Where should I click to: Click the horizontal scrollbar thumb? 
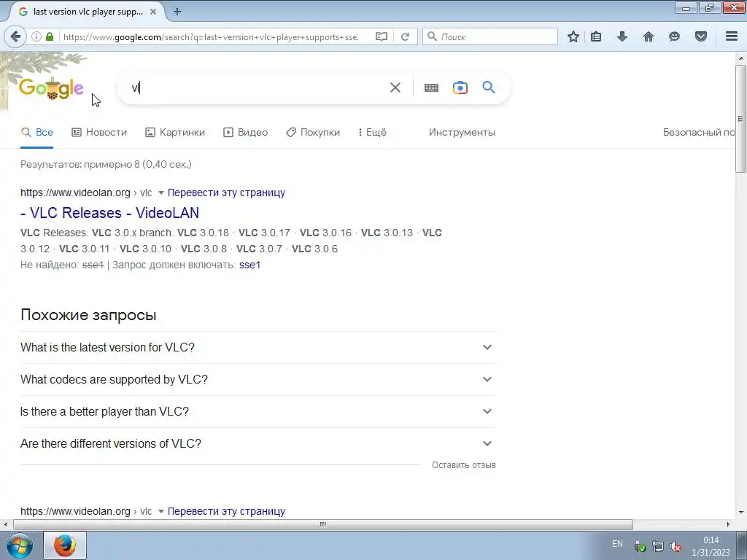pyautogui.click(x=323, y=524)
